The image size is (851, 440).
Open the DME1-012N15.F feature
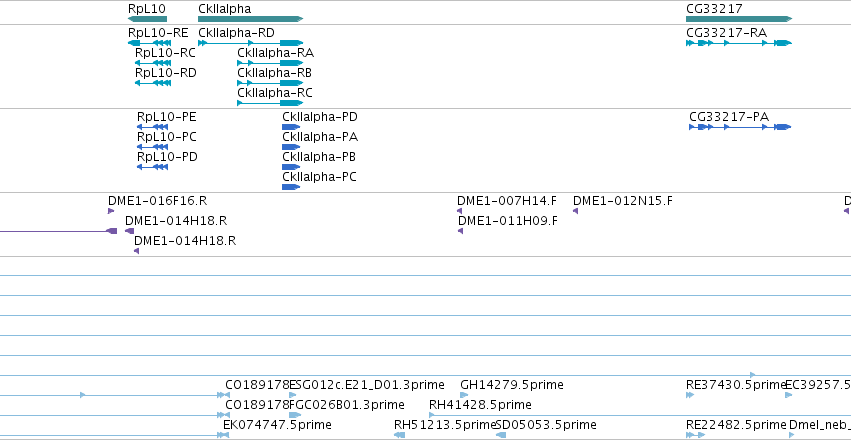point(576,211)
